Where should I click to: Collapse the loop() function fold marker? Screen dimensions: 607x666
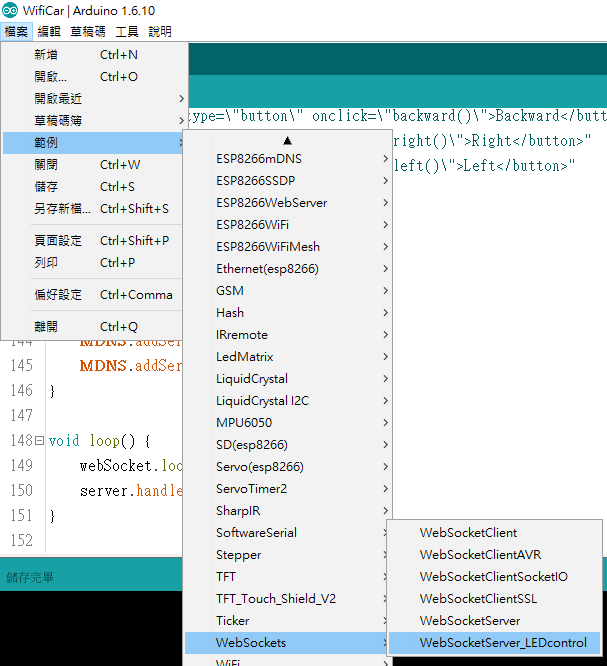[40, 440]
